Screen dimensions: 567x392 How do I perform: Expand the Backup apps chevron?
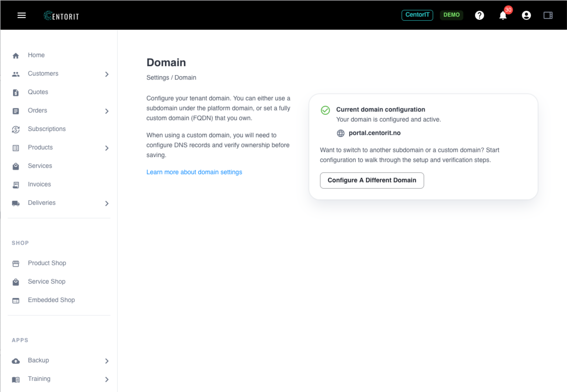(107, 361)
